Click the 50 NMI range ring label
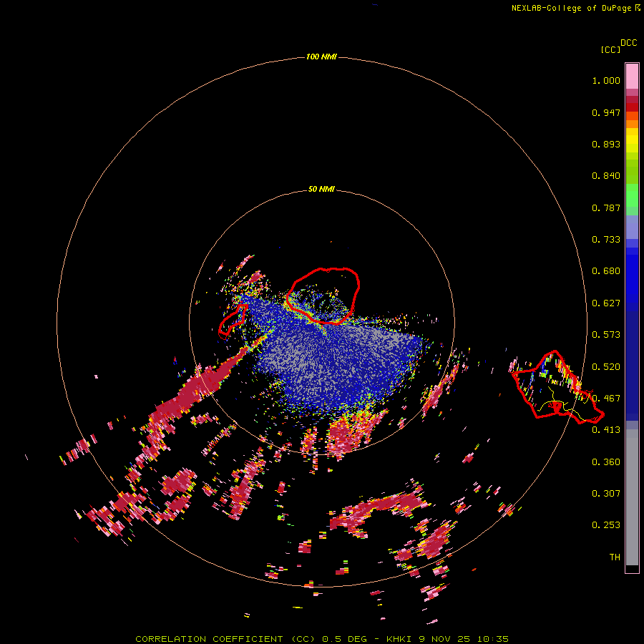Screen dimensions: 644x644 [321, 189]
